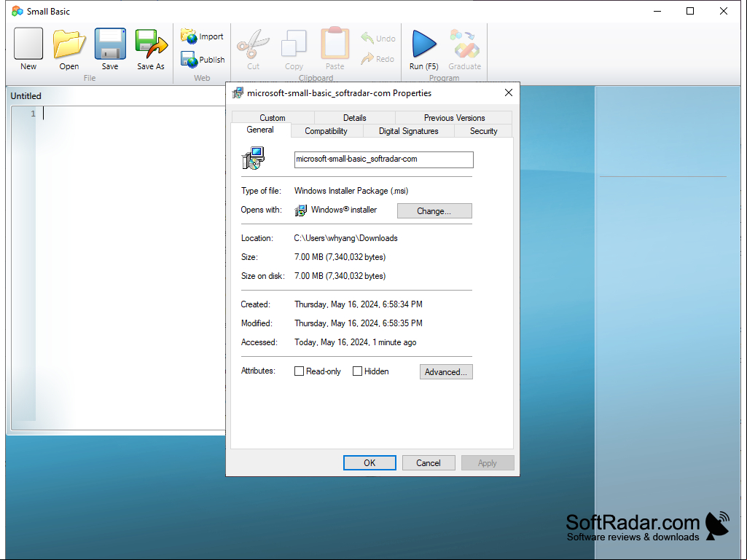Undo the last edit
This screenshot has height=560, width=747.
378,38
